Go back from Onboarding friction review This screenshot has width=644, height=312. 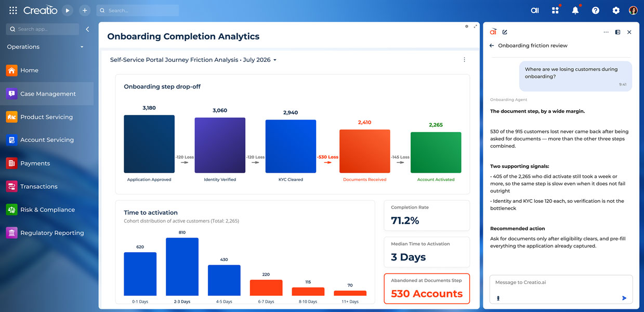[492, 46]
